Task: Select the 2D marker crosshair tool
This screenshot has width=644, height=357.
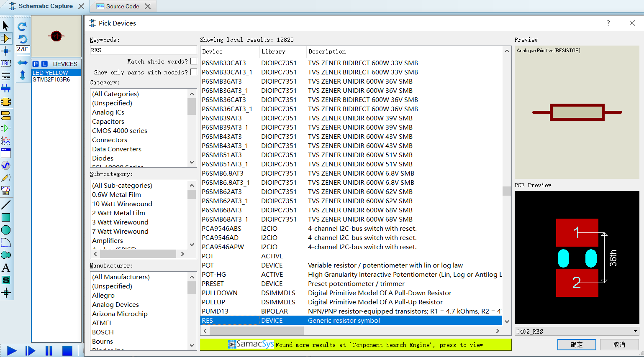Action: (6, 293)
